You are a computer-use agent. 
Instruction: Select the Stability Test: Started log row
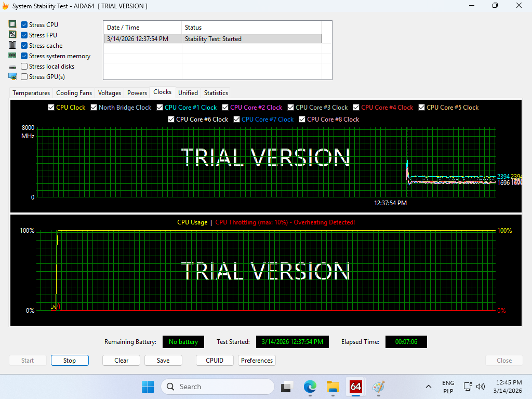[212, 38]
